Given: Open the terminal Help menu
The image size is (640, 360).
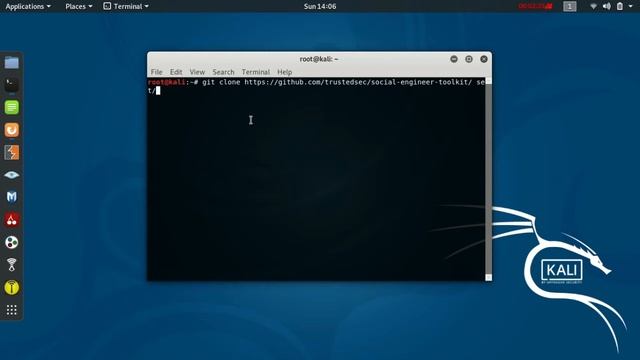Looking at the screenshot, I should point(284,72).
